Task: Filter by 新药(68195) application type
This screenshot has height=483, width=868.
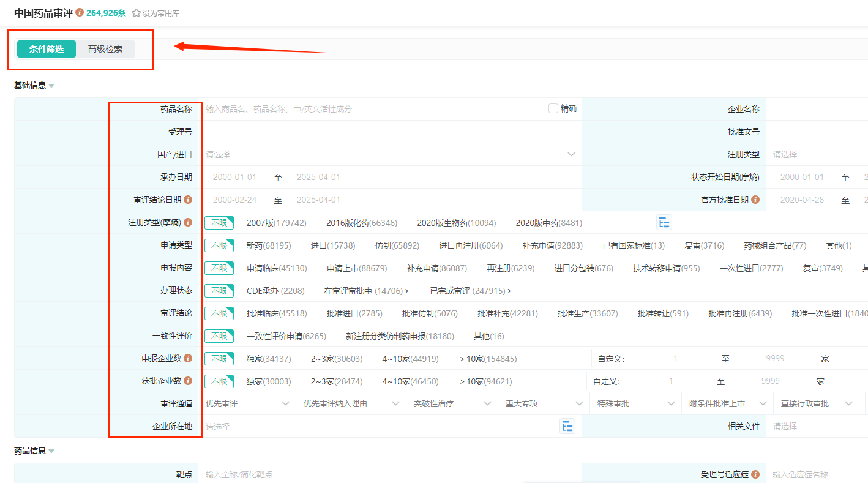Action: coord(269,245)
